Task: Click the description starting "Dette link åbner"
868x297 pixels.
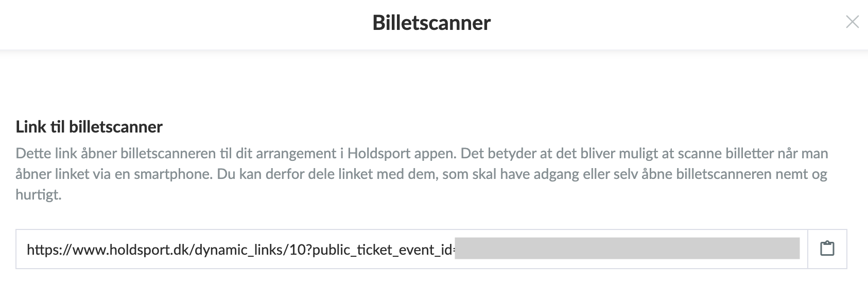Action: click(422, 174)
